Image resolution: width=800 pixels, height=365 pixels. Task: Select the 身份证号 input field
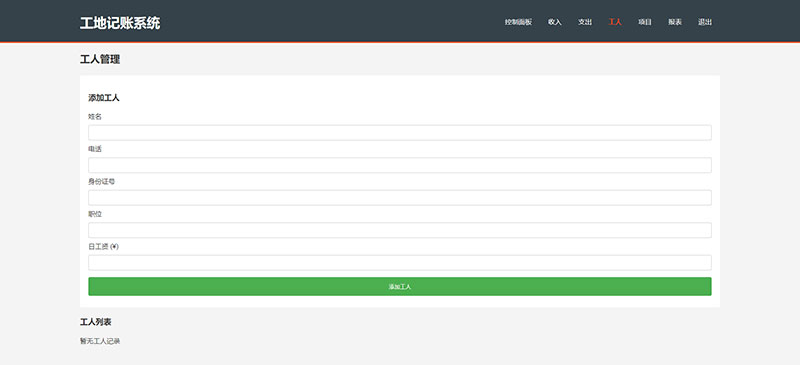400,198
